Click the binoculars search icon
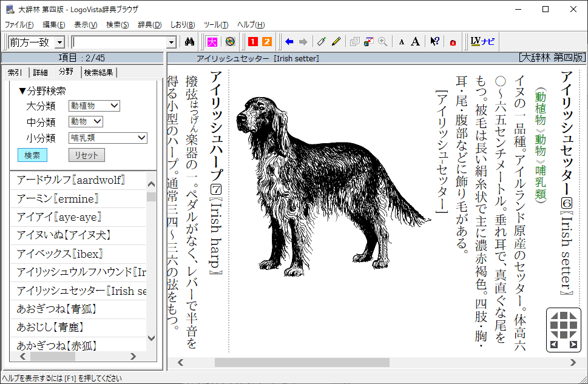This screenshot has height=384, width=588. tap(189, 42)
